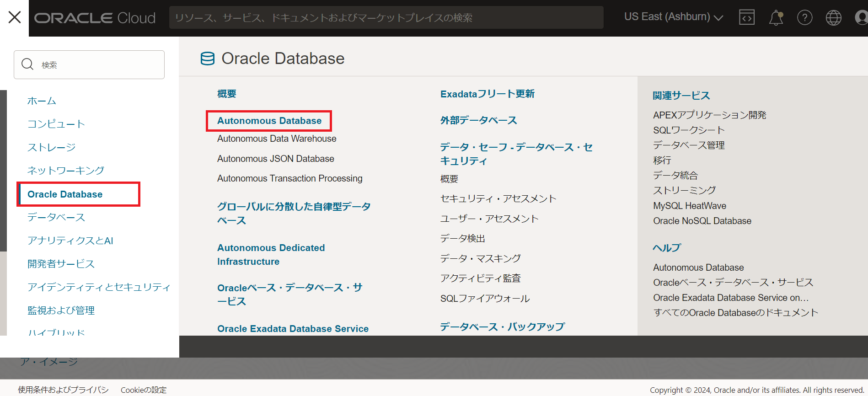This screenshot has height=396, width=868.
Task: Focus the top resource search bar
Action: (386, 17)
